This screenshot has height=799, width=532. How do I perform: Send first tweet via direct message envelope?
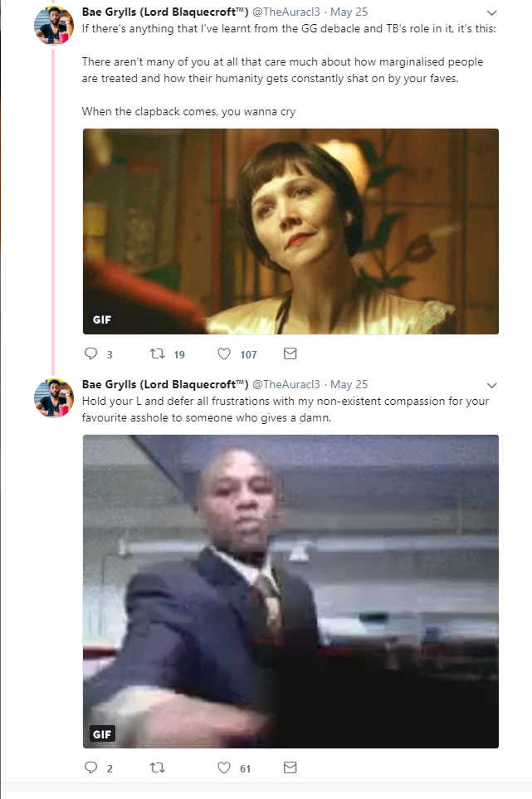(x=290, y=353)
